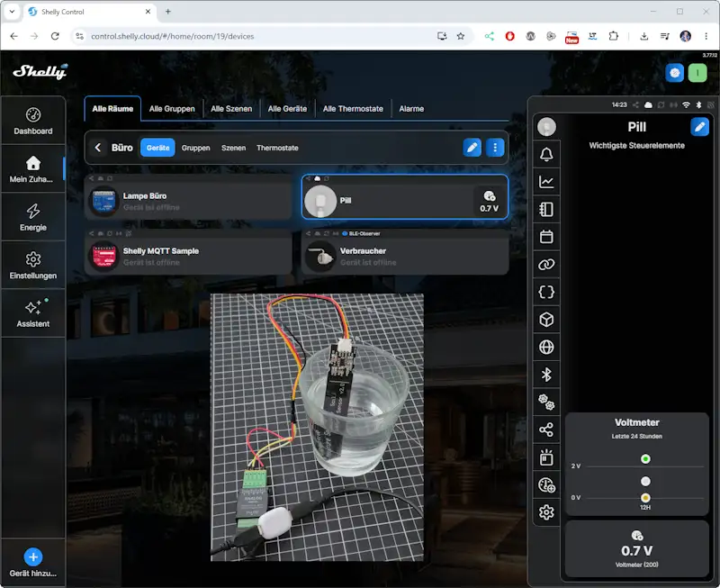The width and height of the screenshot is (720, 588).
Task: Click the blue plus Gerät hinzufügen button
Action: tap(33, 556)
